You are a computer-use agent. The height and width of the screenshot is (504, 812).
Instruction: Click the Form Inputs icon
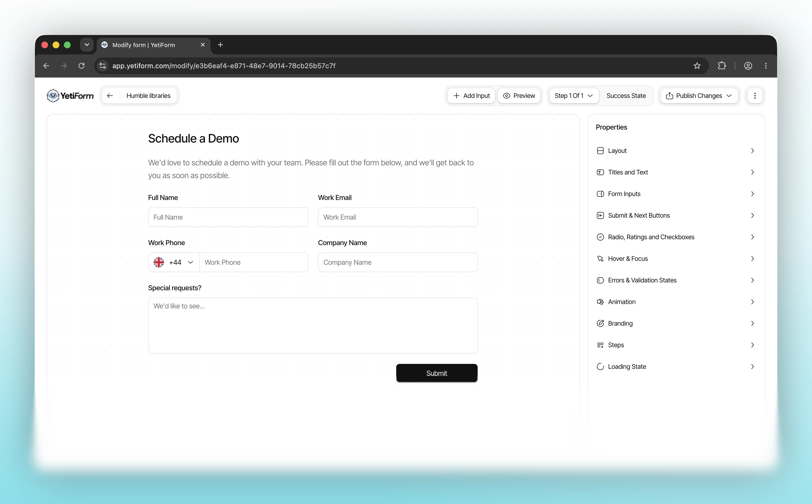[x=600, y=194]
